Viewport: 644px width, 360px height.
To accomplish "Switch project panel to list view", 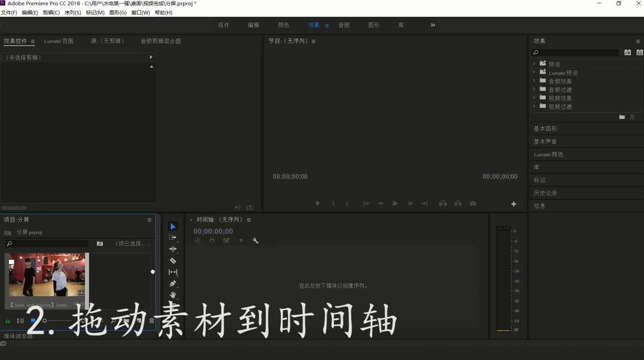I will [20, 321].
